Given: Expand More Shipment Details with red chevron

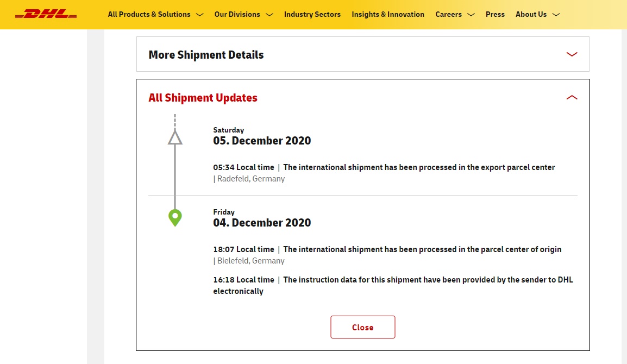Looking at the screenshot, I should click(x=572, y=54).
